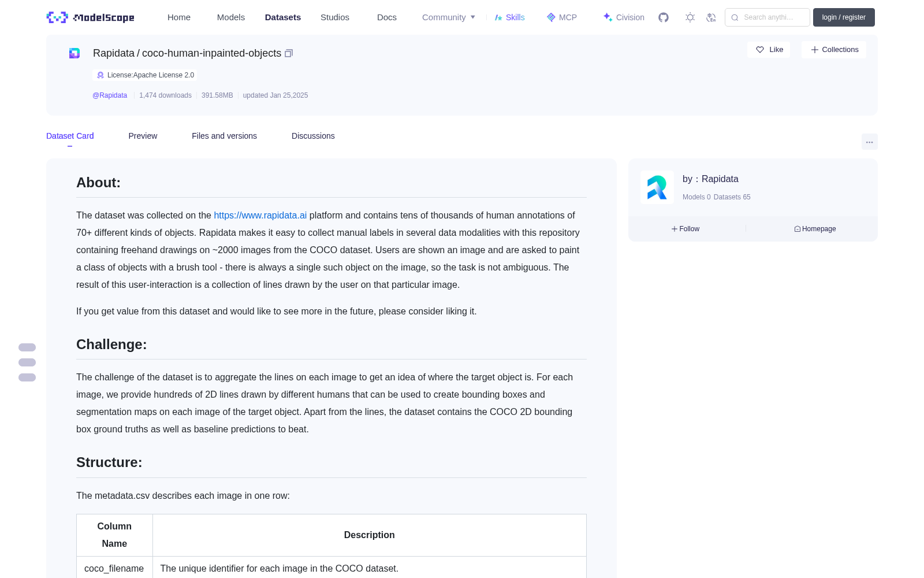This screenshot has width=924, height=578.
Task: Click the heart icon on Like
Action: click(760, 50)
